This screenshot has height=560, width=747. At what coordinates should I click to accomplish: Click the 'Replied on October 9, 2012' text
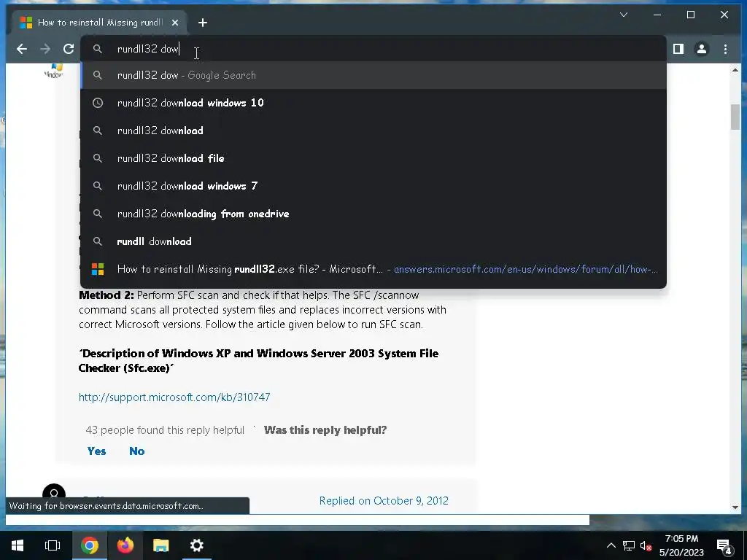[x=384, y=501]
